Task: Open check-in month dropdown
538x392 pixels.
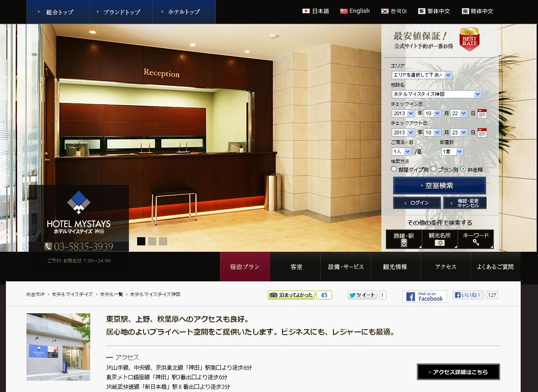Action: pyautogui.click(x=432, y=113)
